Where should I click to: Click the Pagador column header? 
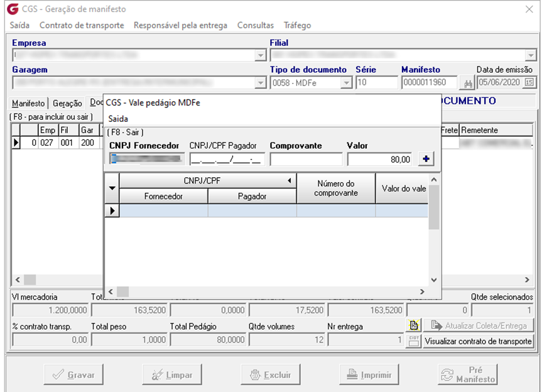pos(252,196)
